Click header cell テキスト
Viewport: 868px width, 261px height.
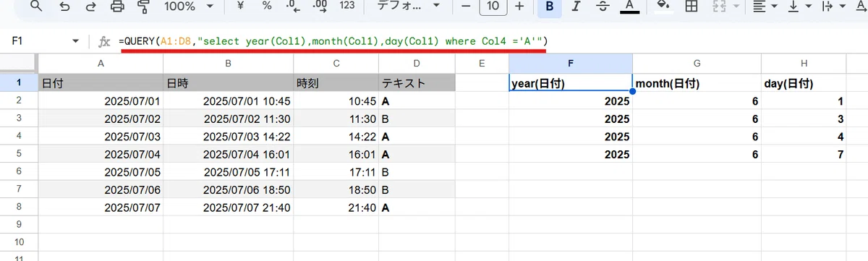(x=417, y=83)
